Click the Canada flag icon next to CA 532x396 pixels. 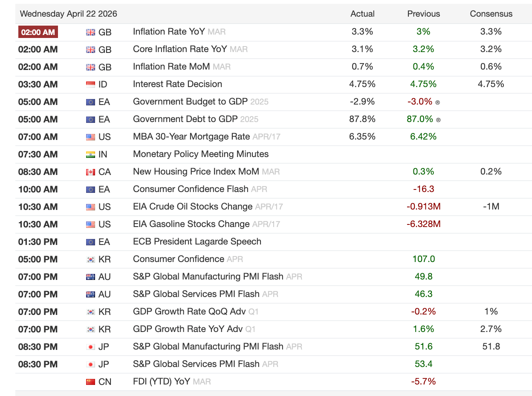tap(90, 172)
